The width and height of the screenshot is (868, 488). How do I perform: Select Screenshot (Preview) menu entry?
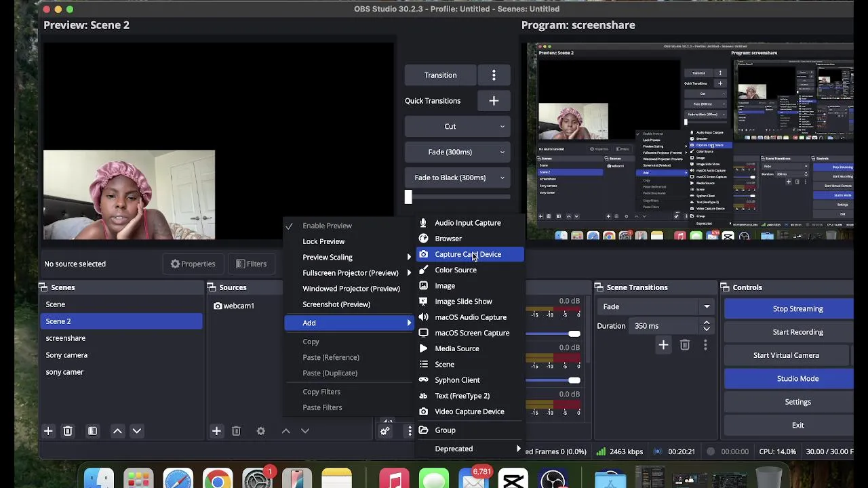(x=350, y=304)
